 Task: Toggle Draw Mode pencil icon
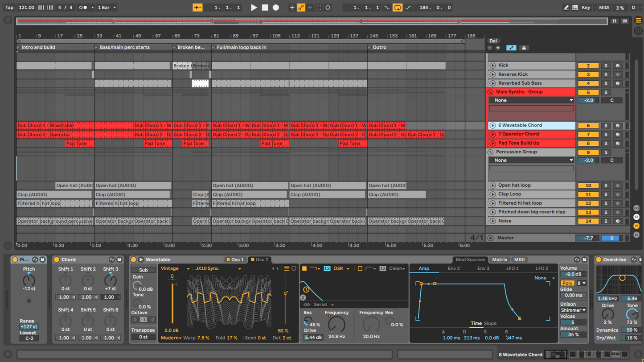click(566, 8)
